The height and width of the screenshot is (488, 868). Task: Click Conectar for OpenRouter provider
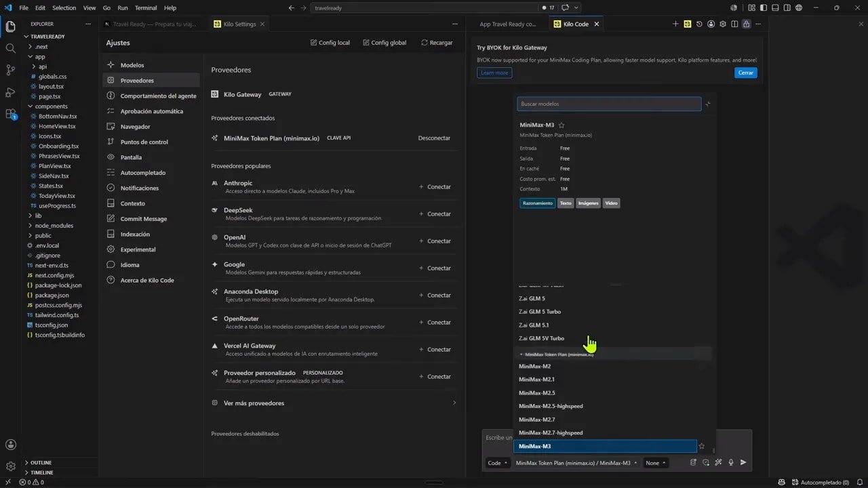pyautogui.click(x=435, y=322)
